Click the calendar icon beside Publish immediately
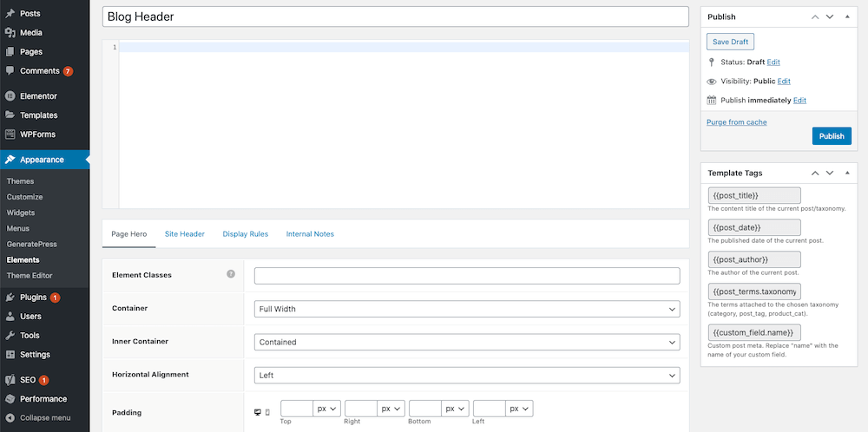 click(x=712, y=100)
